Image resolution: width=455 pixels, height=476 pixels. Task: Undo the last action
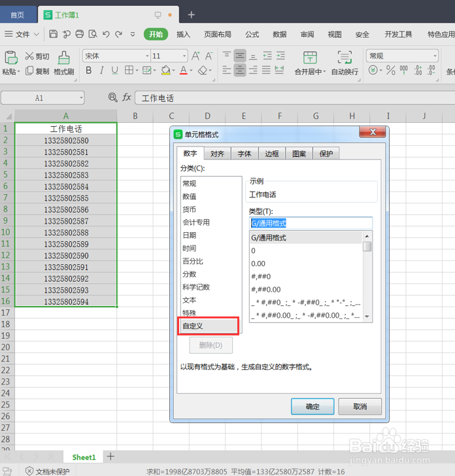click(106, 34)
